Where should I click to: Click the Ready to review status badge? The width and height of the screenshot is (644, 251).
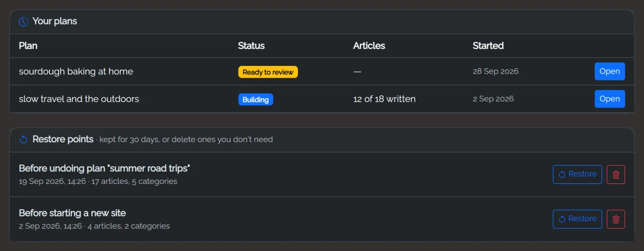point(268,72)
